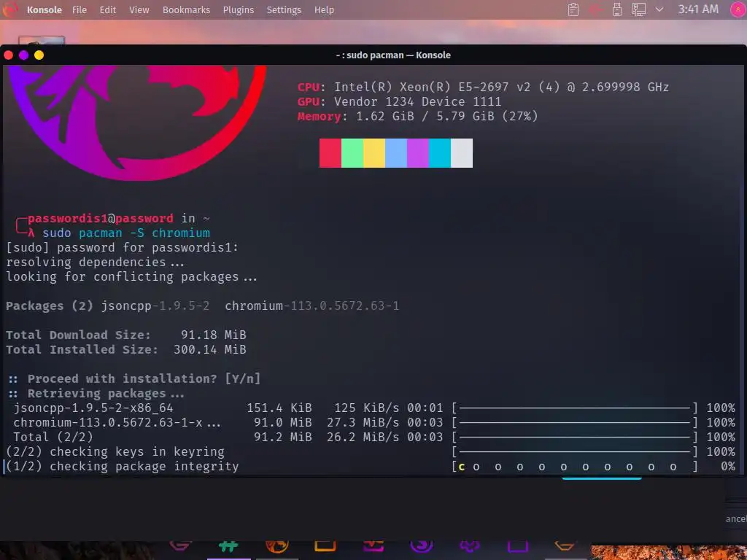Image resolution: width=747 pixels, height=560 pixels.
Task: Click the '27.3 MiB/s' speed value
Action: click(363, 423)
